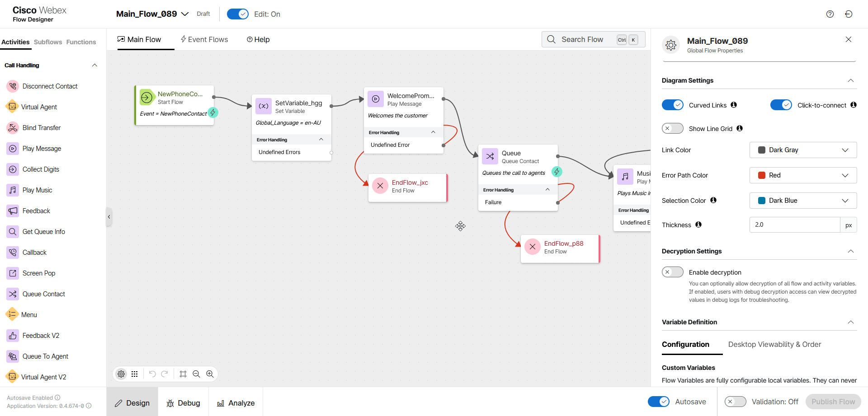Click the Disconnect Contact activity icon
This screenshot has height=416, width=868.
(x=13, y=86)
